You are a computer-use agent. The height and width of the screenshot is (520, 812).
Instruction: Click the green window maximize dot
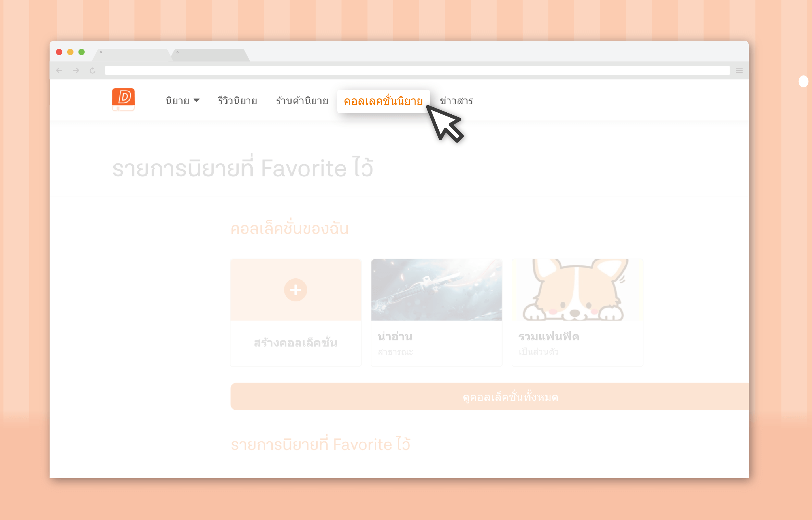point(81,52)
